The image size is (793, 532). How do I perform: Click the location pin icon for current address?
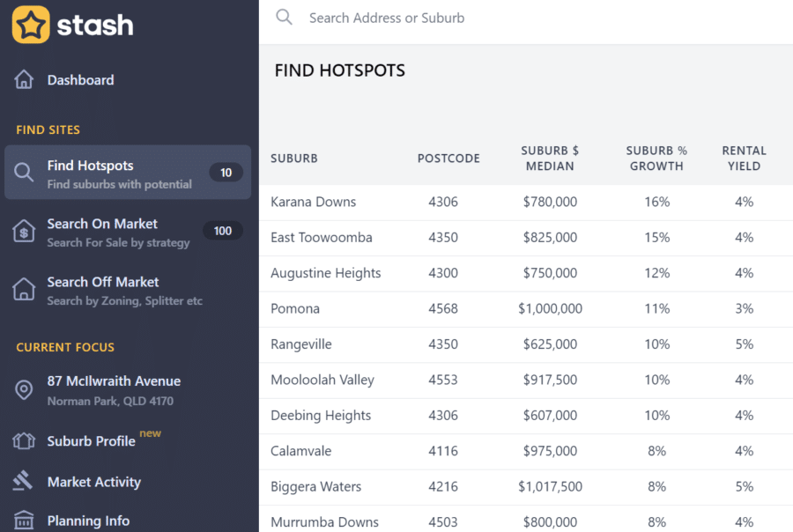click(x=24, y=390)
